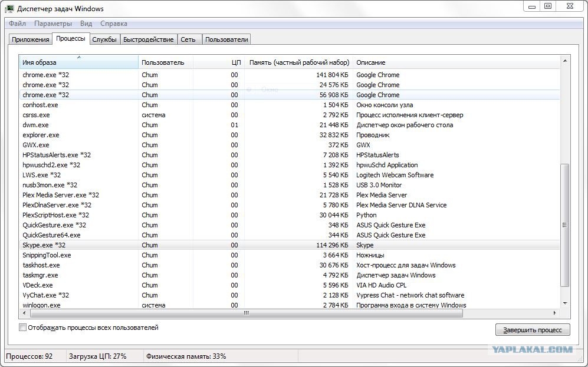The width and height of the screenshot is (588, 367).
Task: Enable show processes from all users checkbox
Action: [23, 328]
